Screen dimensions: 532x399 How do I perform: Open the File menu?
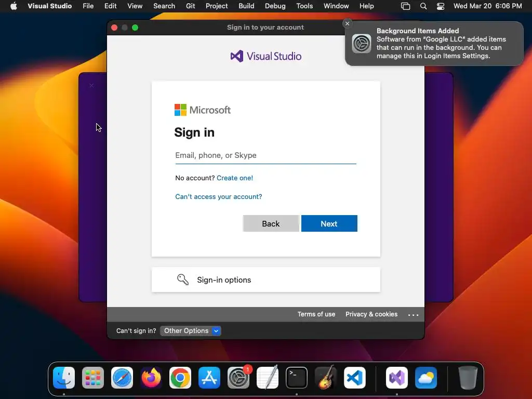pyautogui.click(x=88, y=6)
